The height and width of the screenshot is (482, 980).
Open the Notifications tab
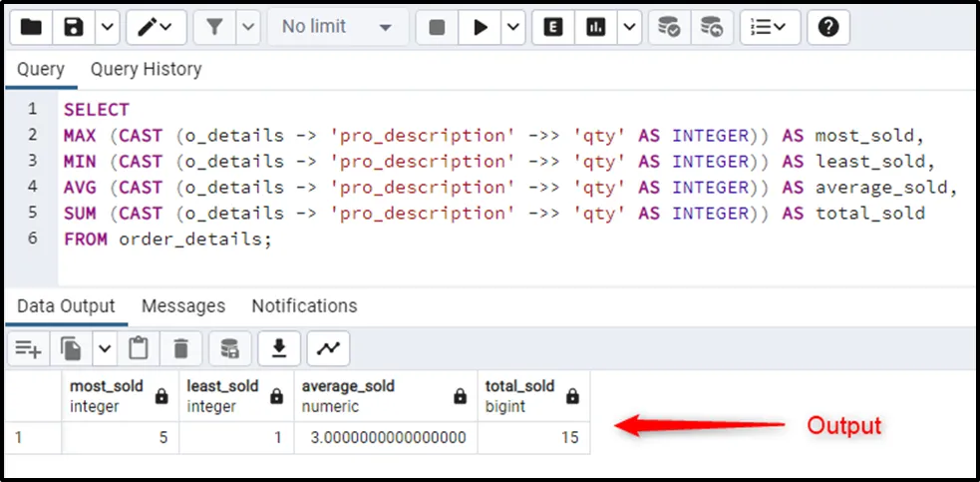click(x=304, y=306)
